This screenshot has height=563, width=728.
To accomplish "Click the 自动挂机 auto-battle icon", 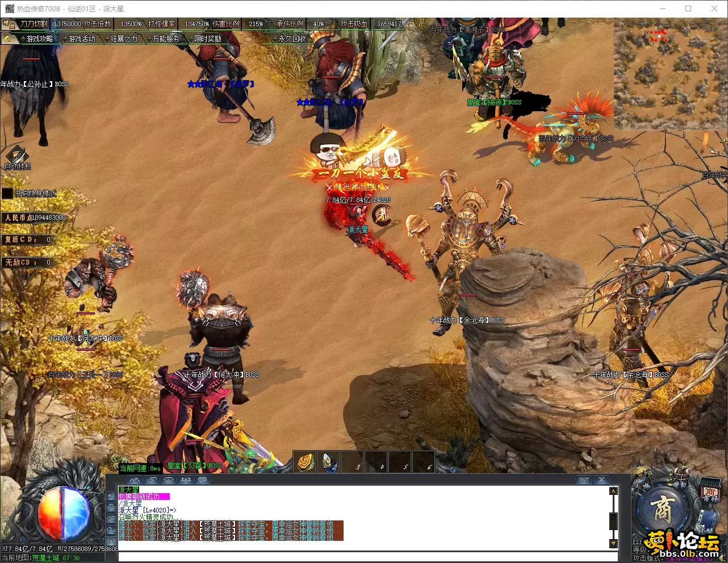I will coord(17,156).
